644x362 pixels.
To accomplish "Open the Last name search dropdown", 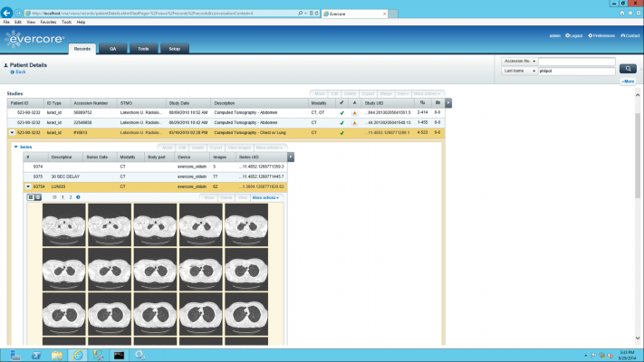I will point(518,71).
